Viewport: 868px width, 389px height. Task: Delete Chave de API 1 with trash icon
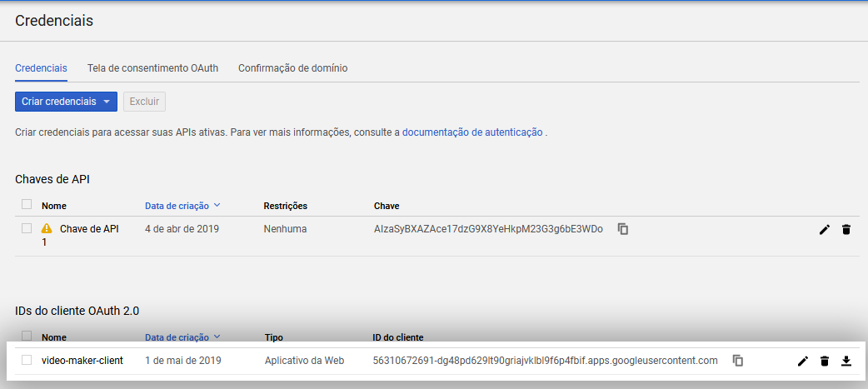point(846,230)
